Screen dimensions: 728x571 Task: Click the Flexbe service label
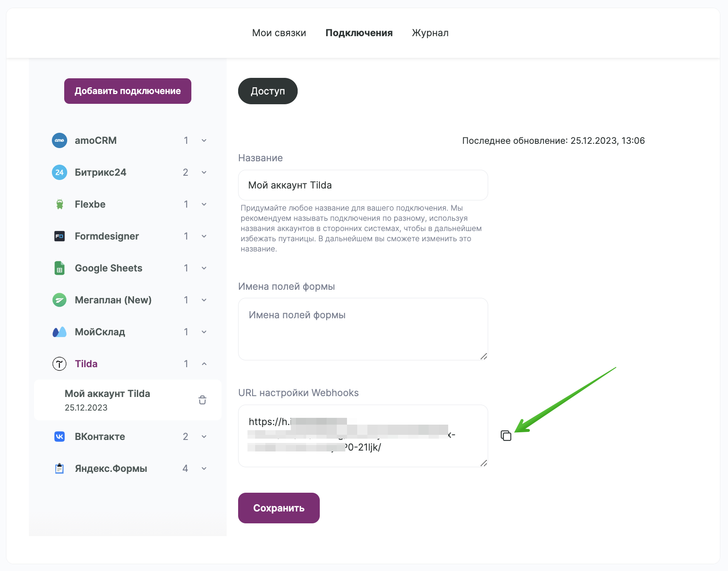pyautogui.click(x=90, y=204)
